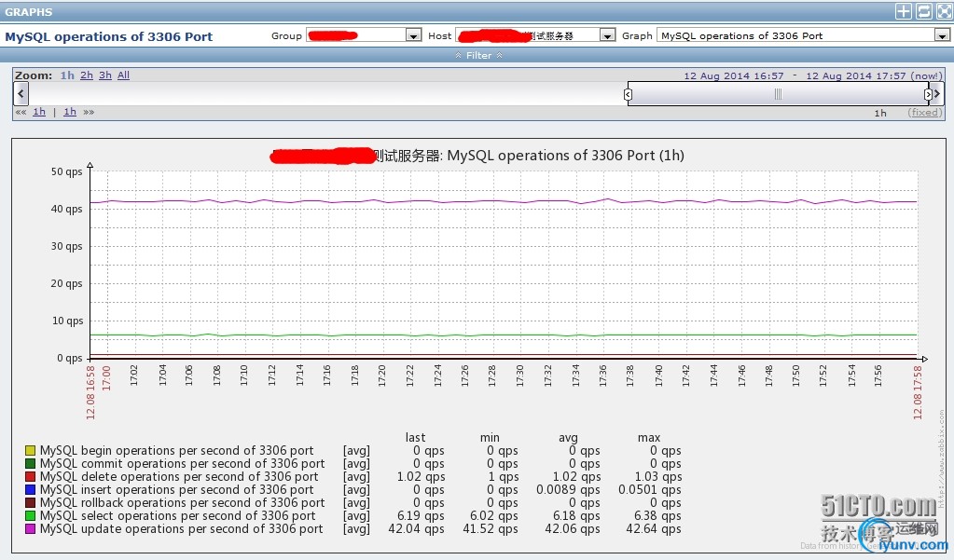Move the timeline left with the arrow button
Viewport: 954px width, 560px height.
[x=21, y=93]
